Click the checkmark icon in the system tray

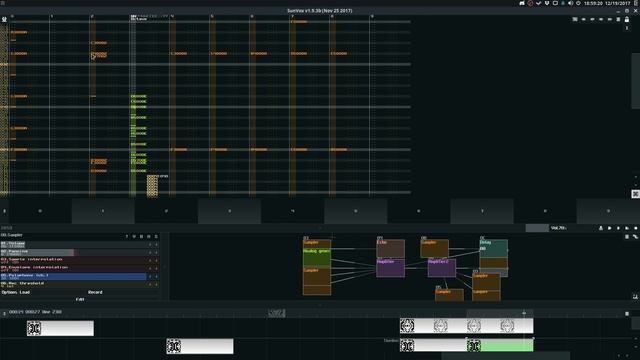538,3
